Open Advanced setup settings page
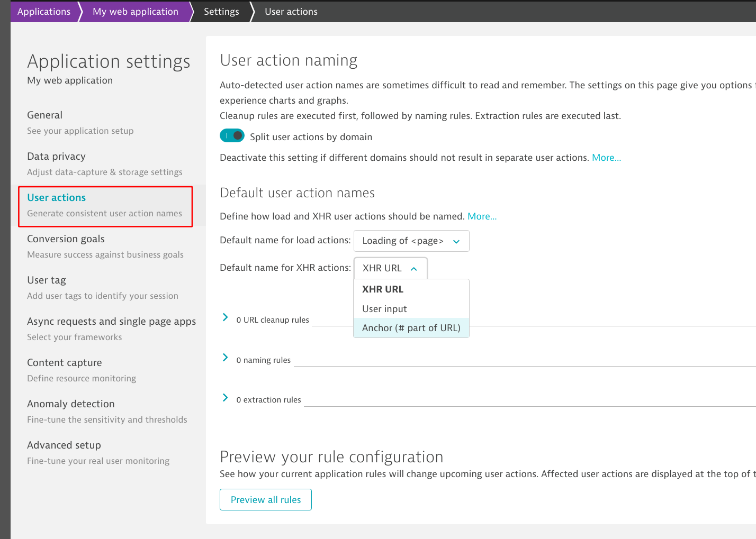 (64, 445)
